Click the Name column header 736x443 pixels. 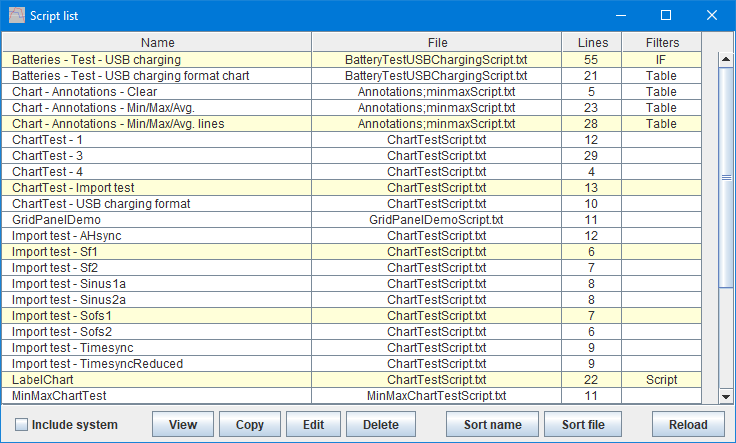pos(157,43)
